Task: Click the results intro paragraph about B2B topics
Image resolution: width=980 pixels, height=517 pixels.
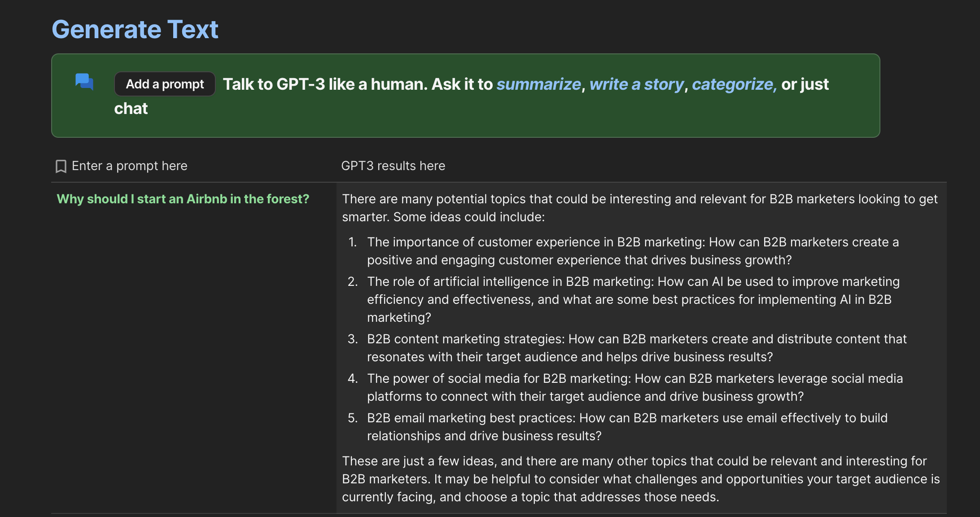Action: (639, 208)
